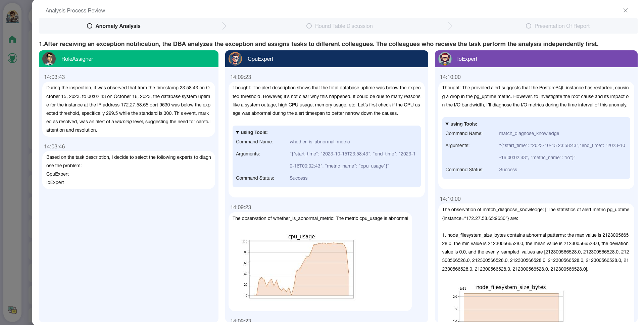
Task: Click the Anomaly Analysis step circle
Action: click(x=90, y=26)
